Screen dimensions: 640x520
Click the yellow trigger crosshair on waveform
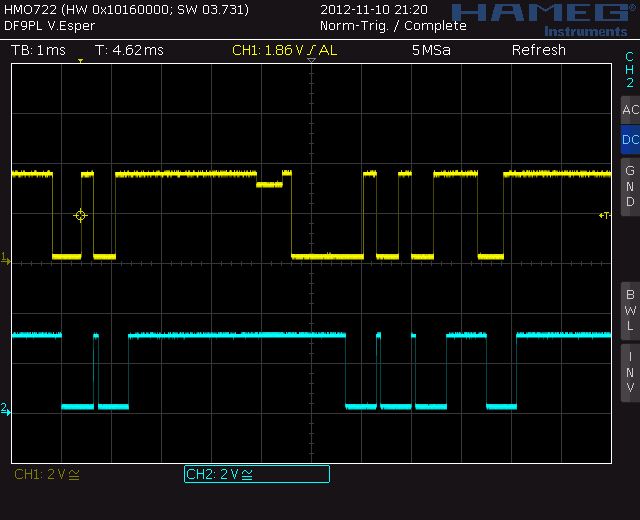point(80,215)
